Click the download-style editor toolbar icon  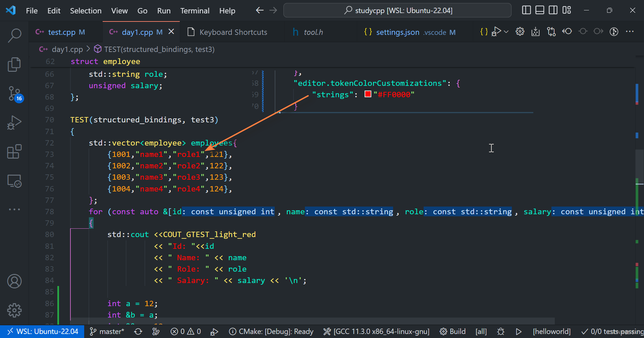(x=536, y=32)
